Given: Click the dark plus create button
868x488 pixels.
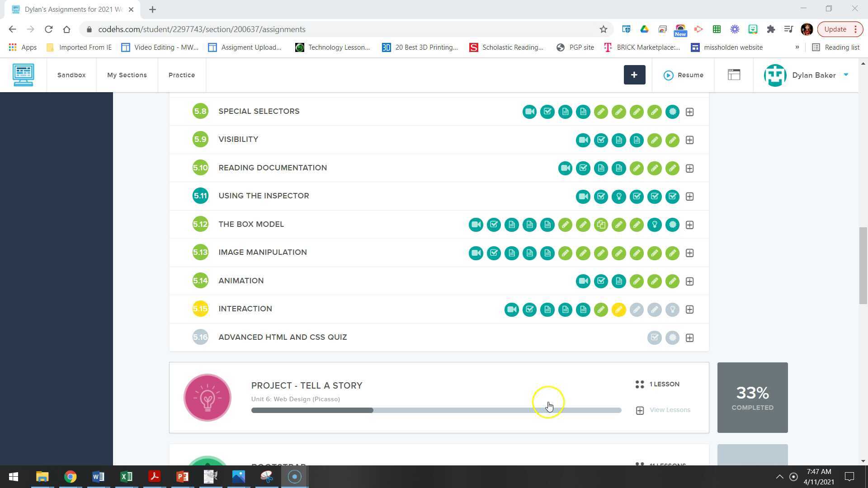Looking at the screenshot, I should coord(634,75).
